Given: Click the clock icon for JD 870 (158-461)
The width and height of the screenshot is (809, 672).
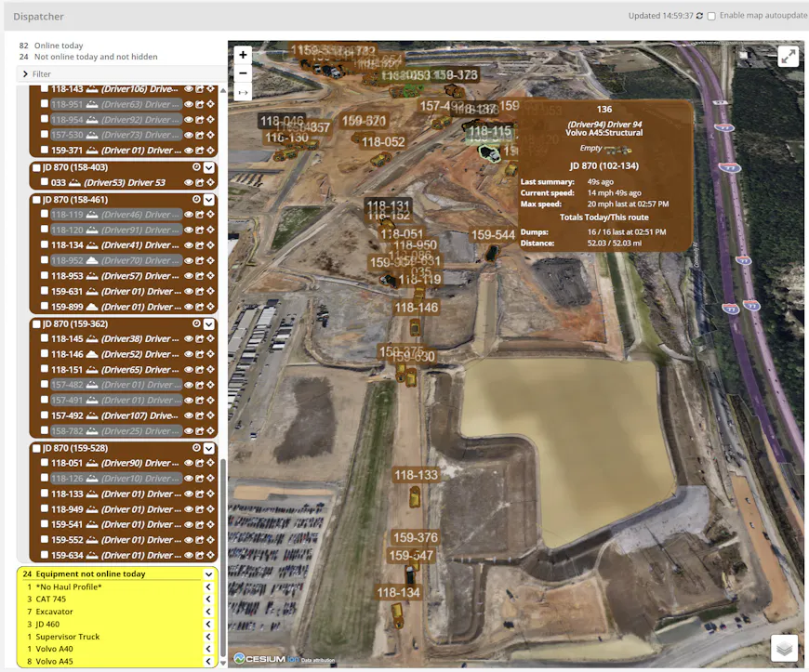Looking at the screenshot, I should (x=196, y=199).
